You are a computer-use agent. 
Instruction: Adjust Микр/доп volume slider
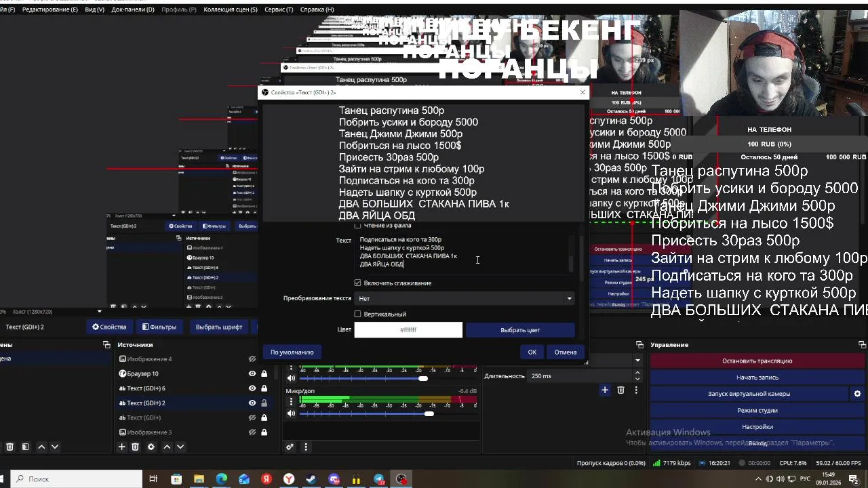tap(429, 413)
